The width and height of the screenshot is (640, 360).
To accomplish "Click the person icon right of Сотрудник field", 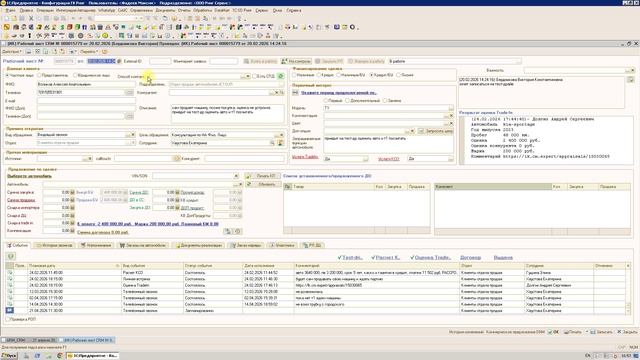I will [281, 143].
